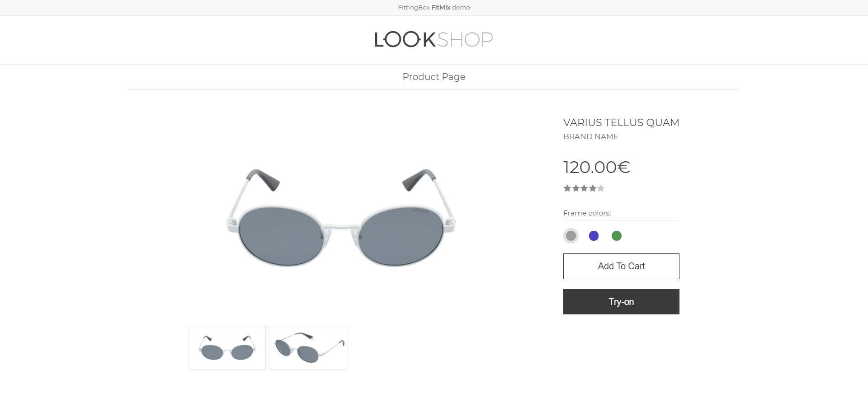Click the fifth faded rating star
Viewport: 868px width, 407px height.
point(601,188)
